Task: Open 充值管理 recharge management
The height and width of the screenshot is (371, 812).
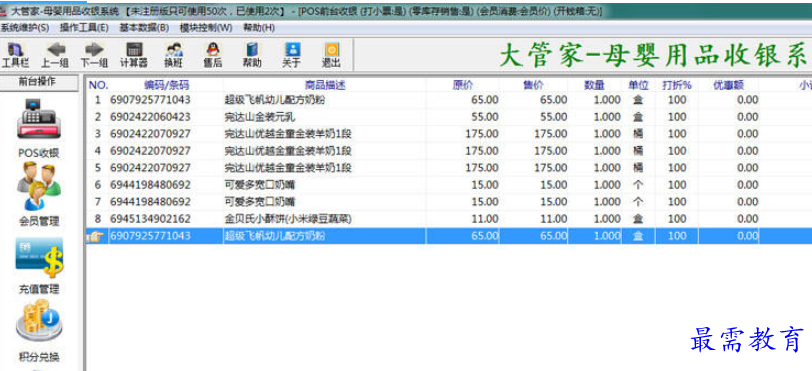Action: tap(39, 265)
